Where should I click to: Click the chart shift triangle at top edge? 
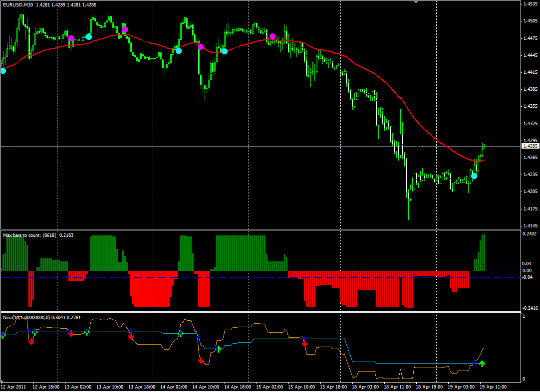[416, 1]
